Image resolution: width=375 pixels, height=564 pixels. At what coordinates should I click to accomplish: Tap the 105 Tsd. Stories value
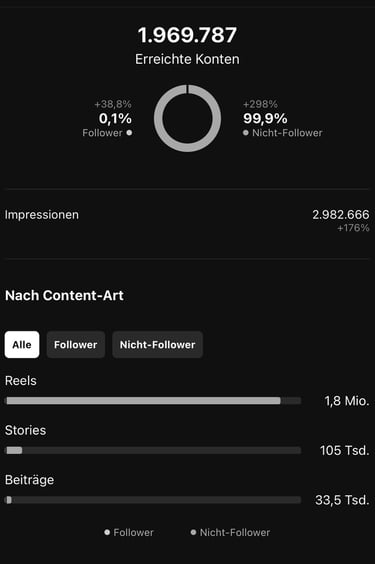[x=345, y=450]
